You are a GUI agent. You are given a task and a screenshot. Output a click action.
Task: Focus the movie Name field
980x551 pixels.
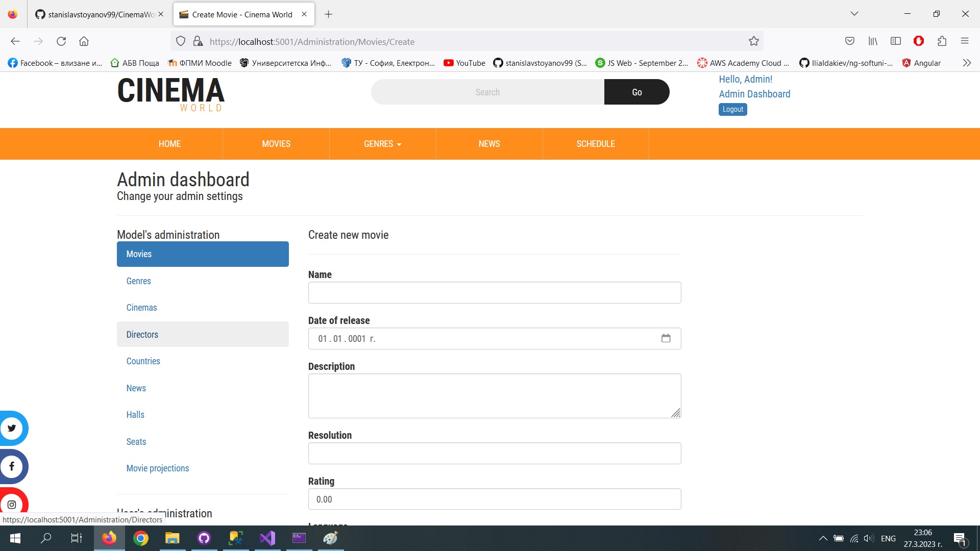coord(495,293)
